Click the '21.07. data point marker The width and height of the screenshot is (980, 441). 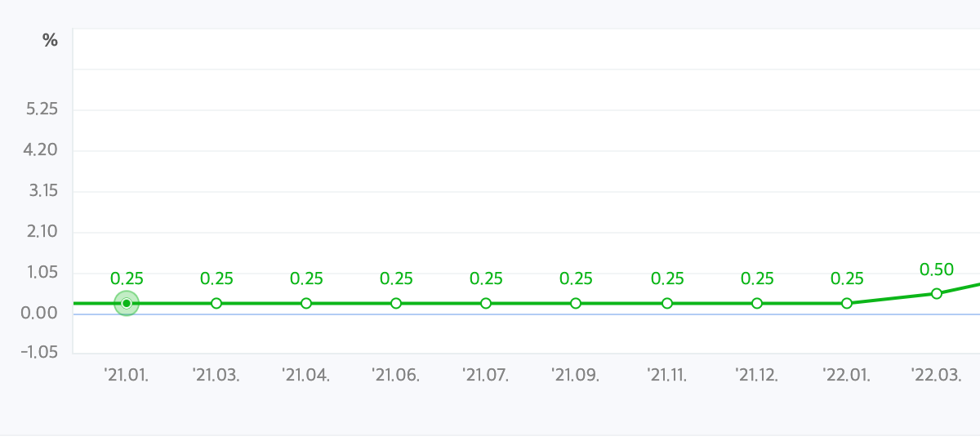486,303
